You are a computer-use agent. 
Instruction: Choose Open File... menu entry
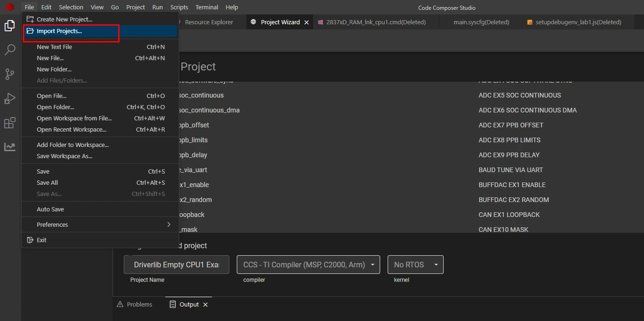click(x=100, y=96)
